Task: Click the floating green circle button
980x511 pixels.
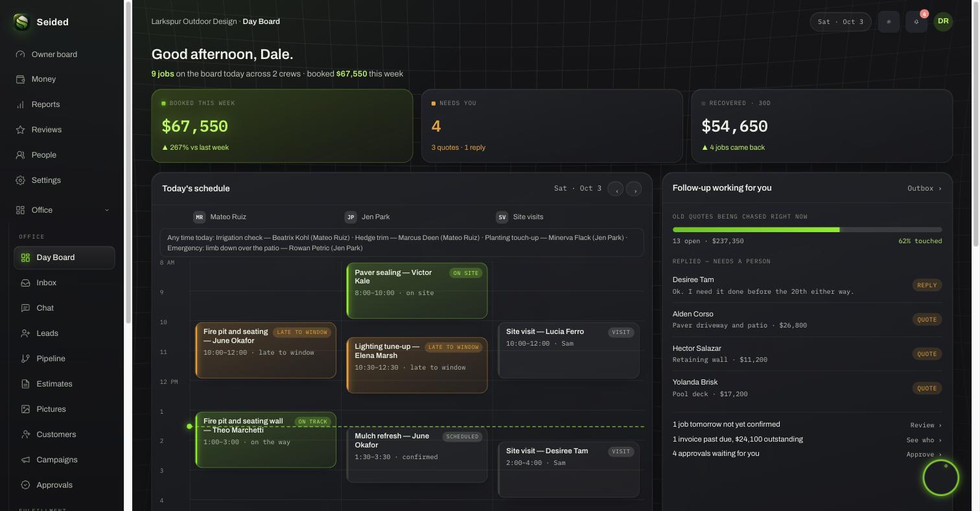Action: pos(940,478)
